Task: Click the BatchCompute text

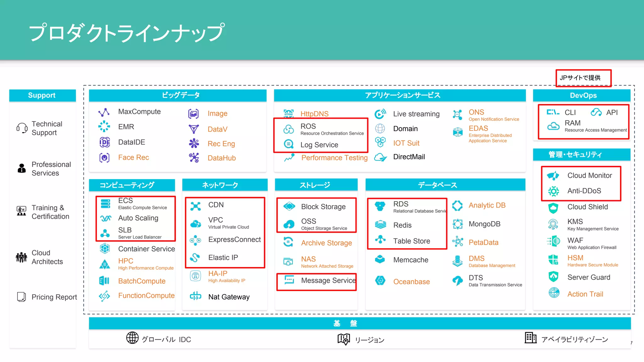Action: [142, 281]
